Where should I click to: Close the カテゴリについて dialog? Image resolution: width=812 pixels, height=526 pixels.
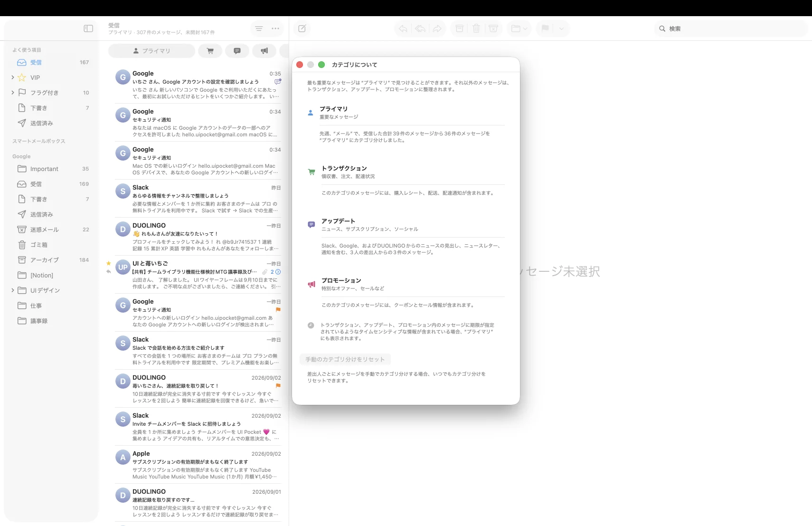pos(300,65)
